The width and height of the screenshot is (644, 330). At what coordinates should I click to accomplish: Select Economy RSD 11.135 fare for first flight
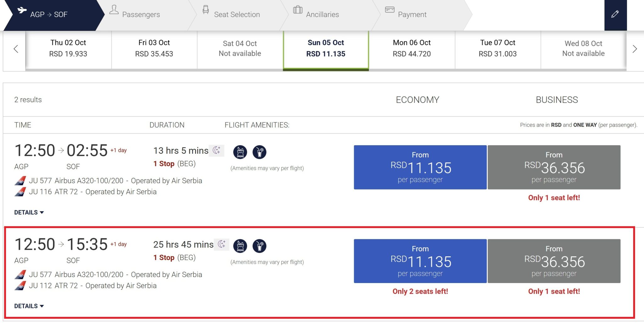pos(420,167)
